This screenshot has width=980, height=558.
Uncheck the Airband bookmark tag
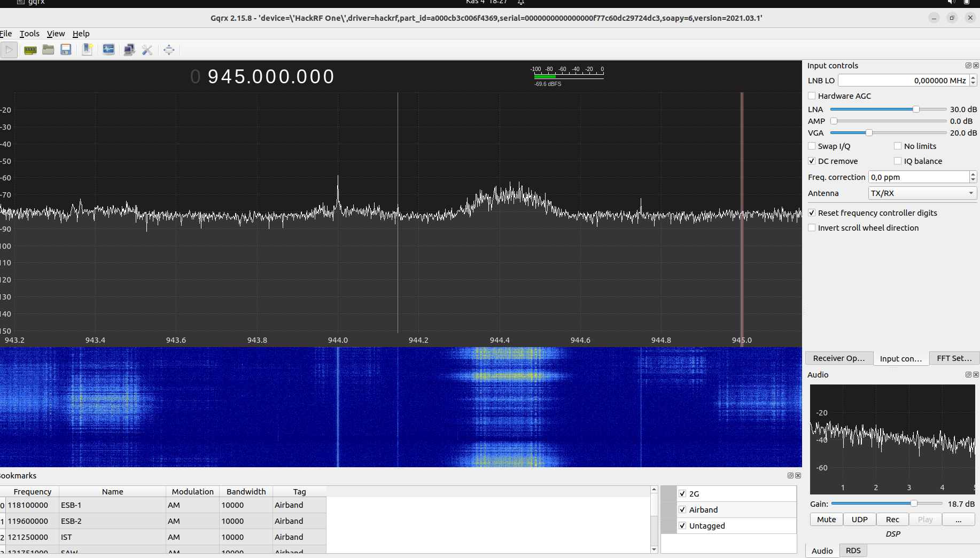tap(682, 510)
